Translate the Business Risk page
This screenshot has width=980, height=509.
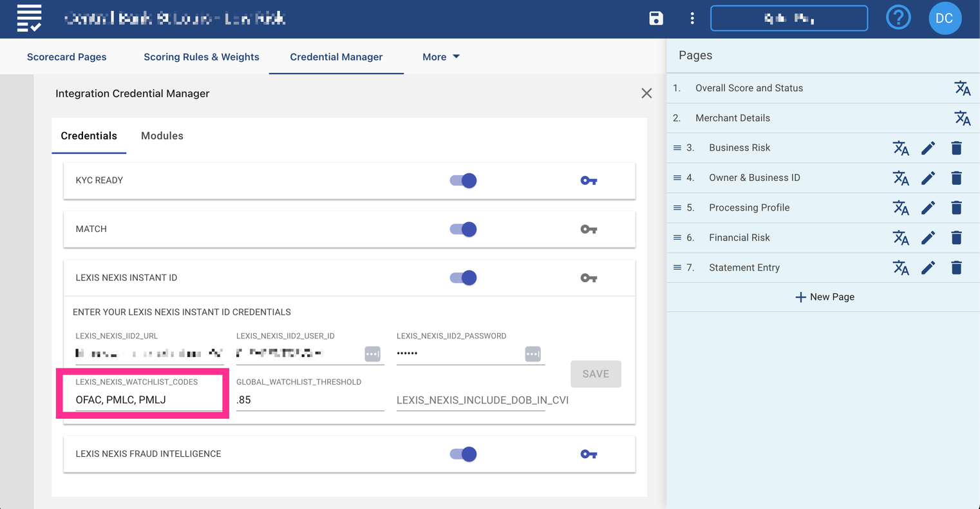click(901, 148)
